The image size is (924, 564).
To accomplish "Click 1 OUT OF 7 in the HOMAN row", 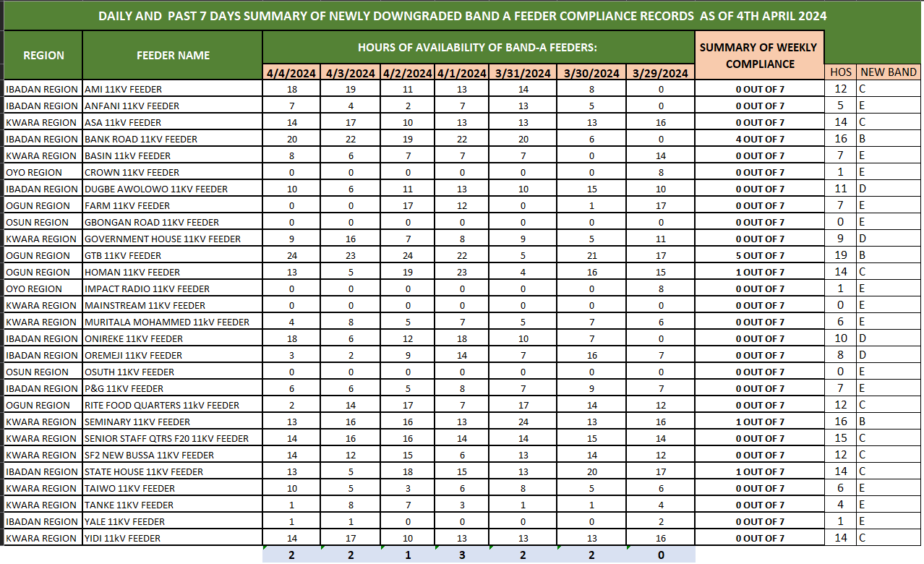I will point(759,272).
